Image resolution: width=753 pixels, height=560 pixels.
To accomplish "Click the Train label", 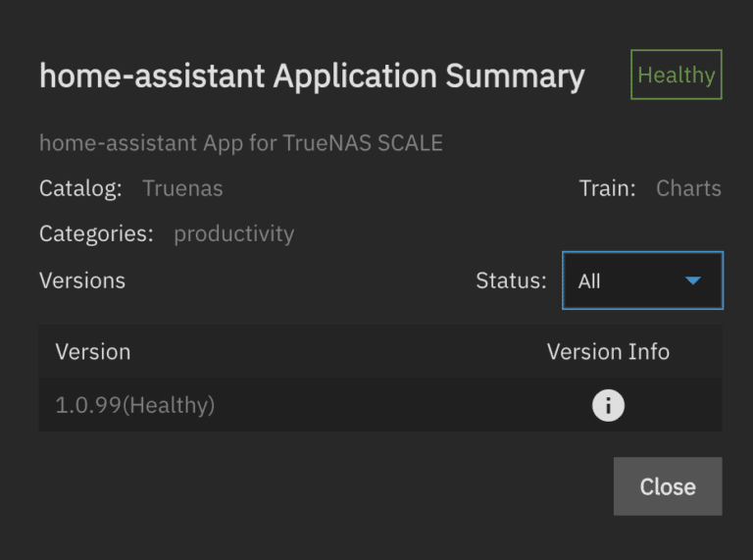I will pyautogui.click(x=607, y=187).
